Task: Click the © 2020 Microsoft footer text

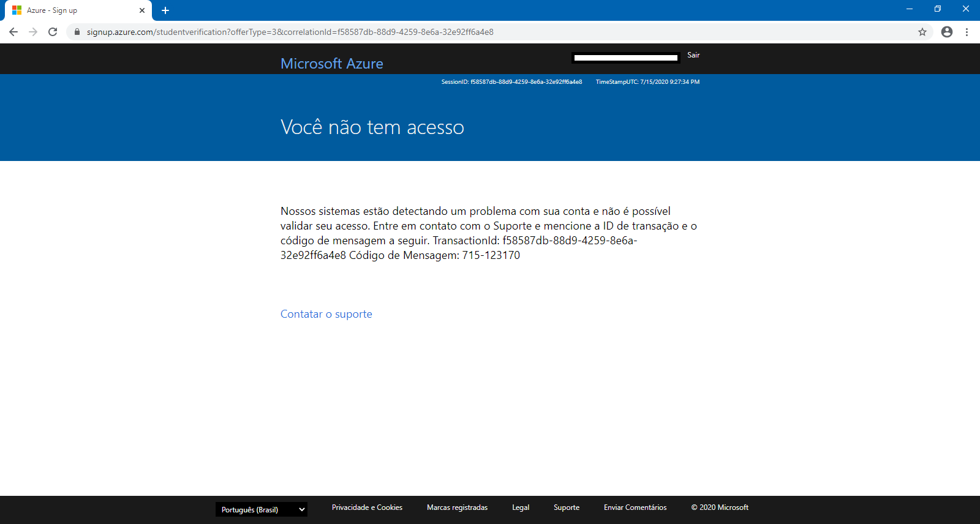Action: pyautogui.click(x=720, y=507)
